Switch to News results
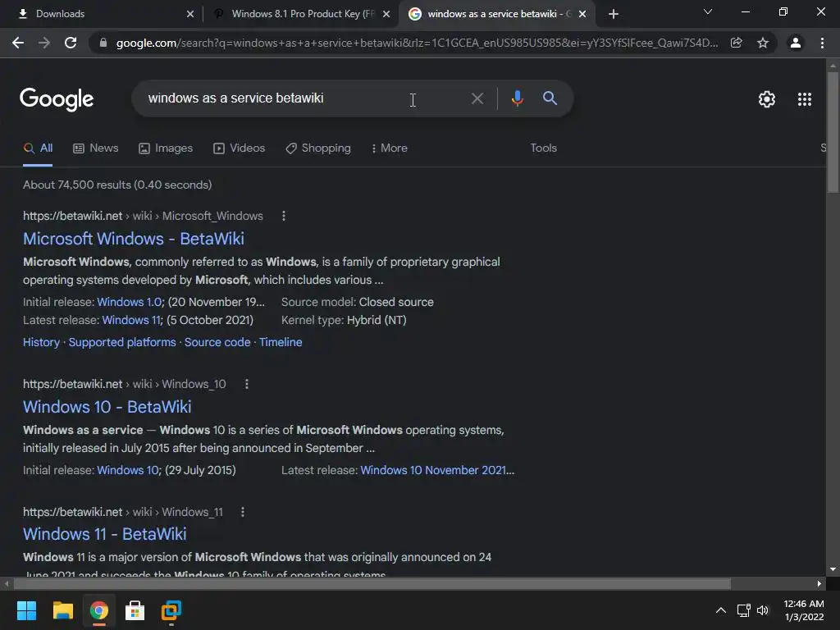 pyautogui.click(x=96, y=148)
